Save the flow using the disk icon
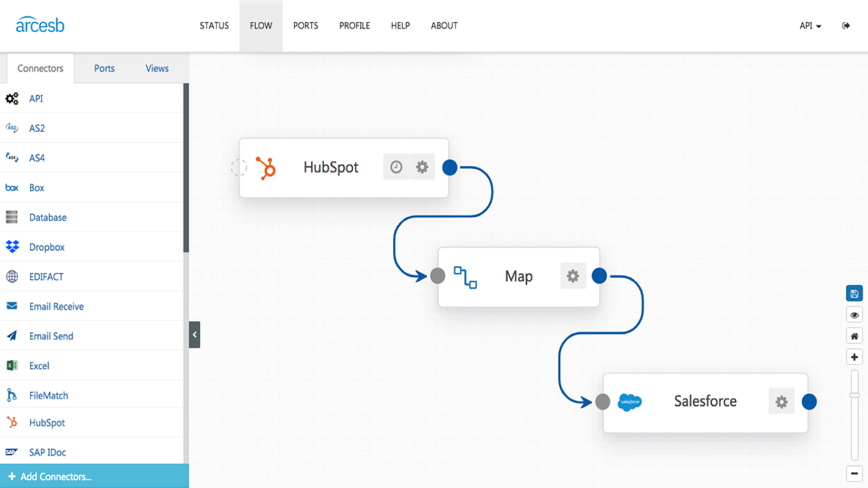This screenshot has height=488, width=868. coord(854,293)
